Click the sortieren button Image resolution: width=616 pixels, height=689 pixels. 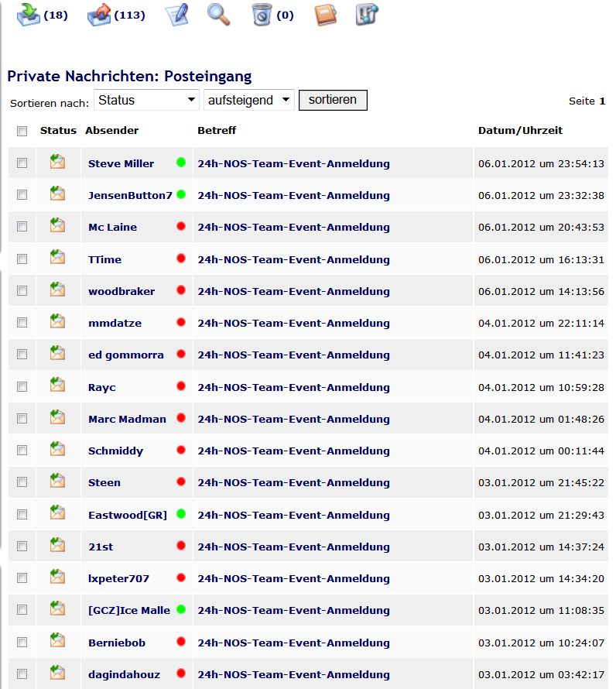coord(333,100)
